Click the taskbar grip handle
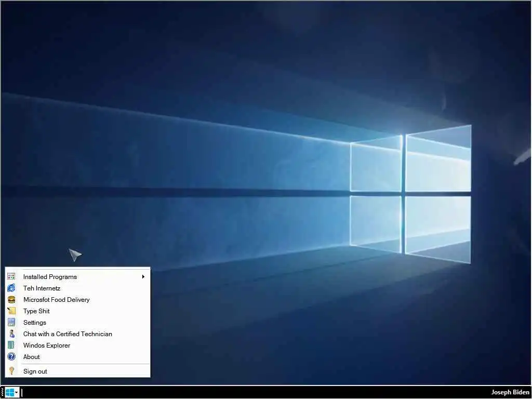This screenshot has height=399, width=532. (3, 393)
